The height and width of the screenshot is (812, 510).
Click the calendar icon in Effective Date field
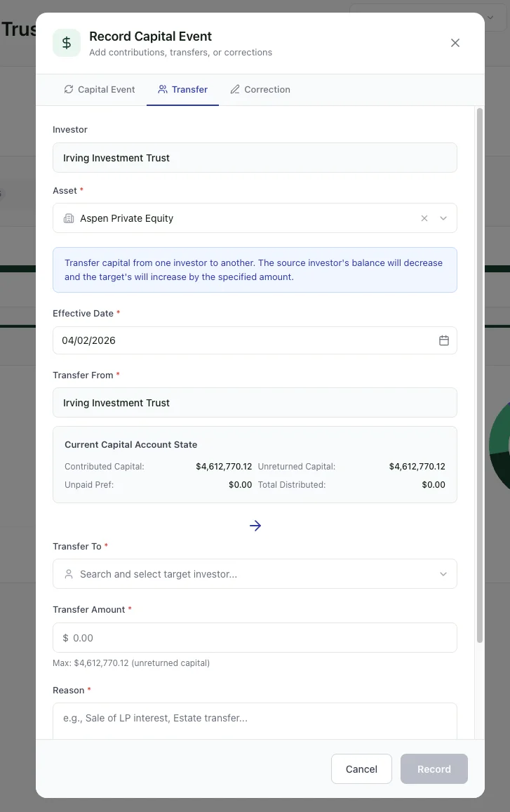pyautogui.click(x=443, y=340)
